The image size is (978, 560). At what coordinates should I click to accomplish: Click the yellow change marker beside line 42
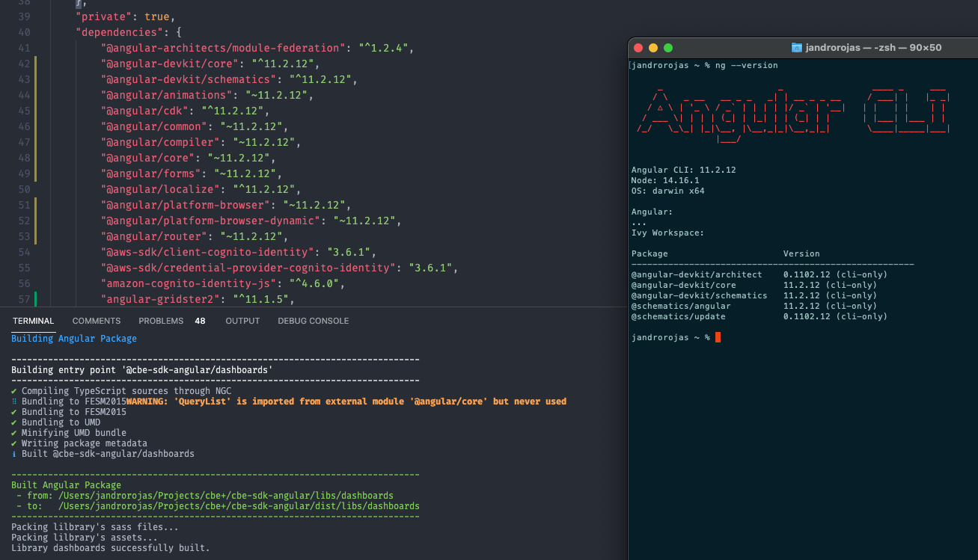[x=35, y=64]
